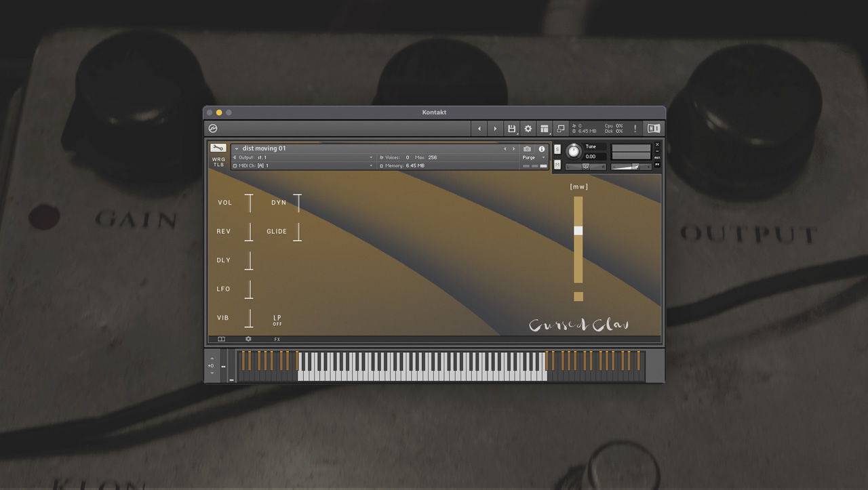Screen dimensions: 868x490
Task: Click the Cursed Clav logo text
Action: [x=579, y=325]
